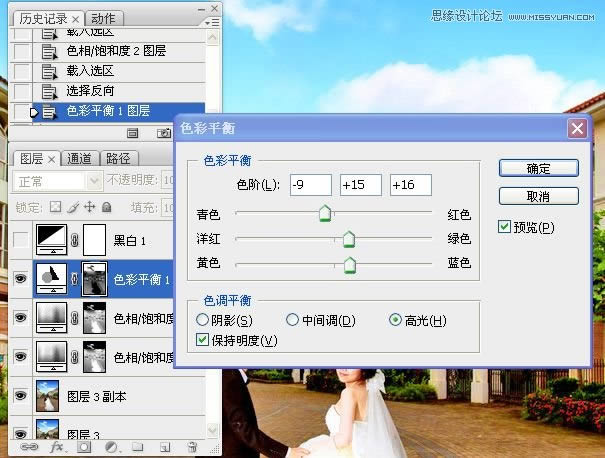Create new adjustment layer from half-circle icon
Image resolution: width=605 pixels, height=458 pixels.
point(109,448)
